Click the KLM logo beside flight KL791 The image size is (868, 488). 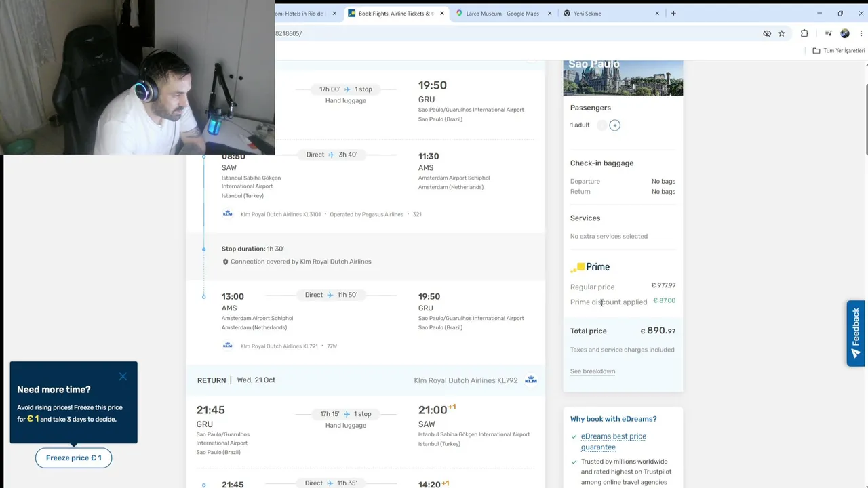tap(228, 346)
